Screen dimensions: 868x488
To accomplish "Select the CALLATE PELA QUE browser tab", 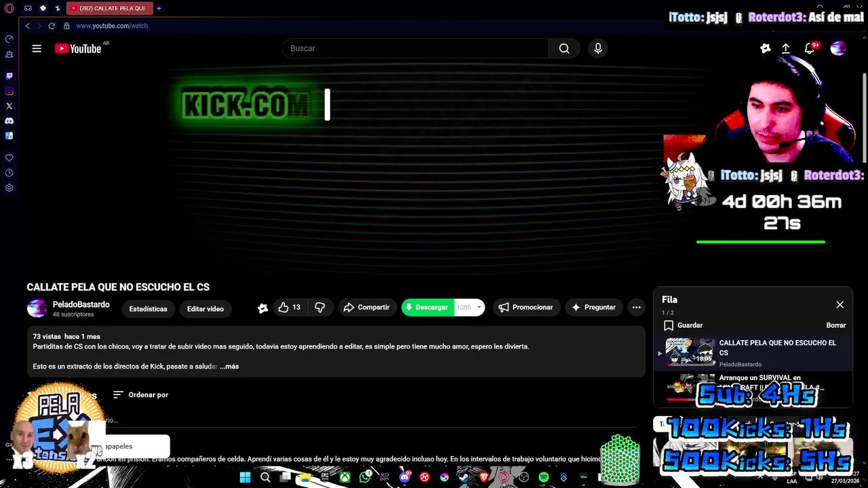I will [x=108, y=8].
